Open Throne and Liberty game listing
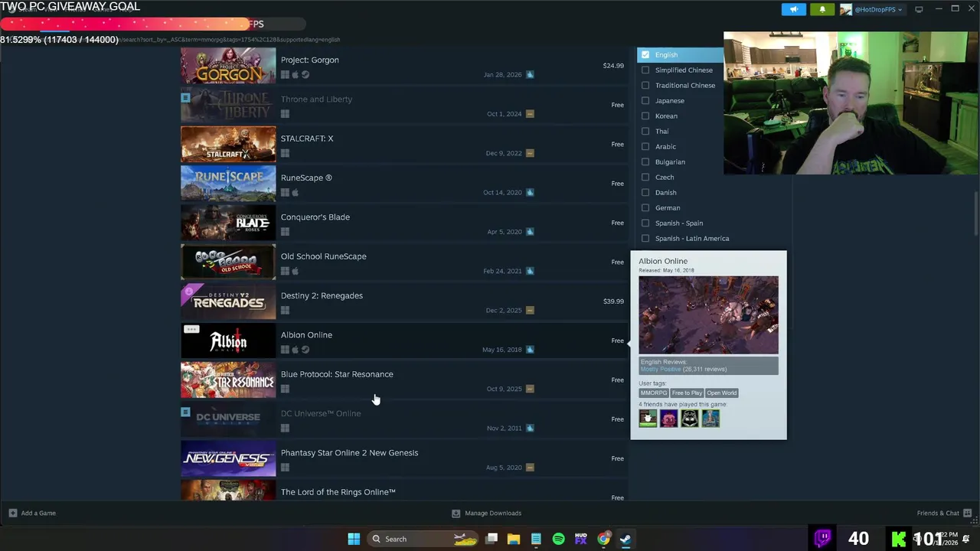The height and width of the screenshot is (551, 980). click(404, 105)
